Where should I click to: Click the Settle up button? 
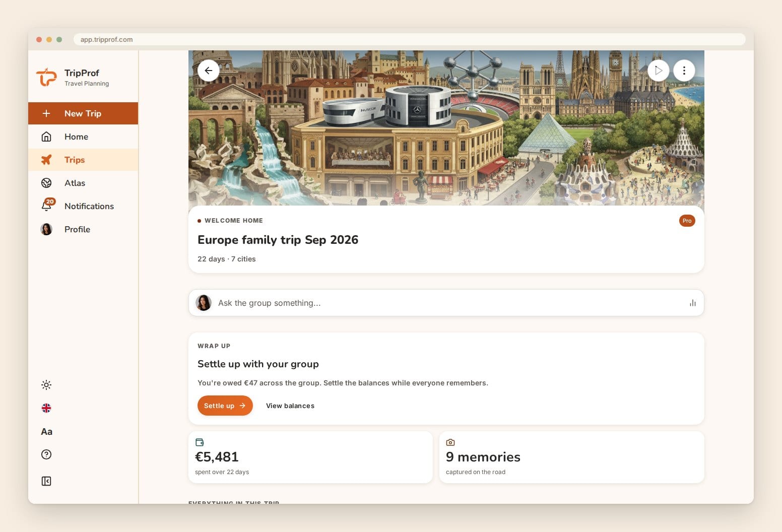click(x=225, y=406)
